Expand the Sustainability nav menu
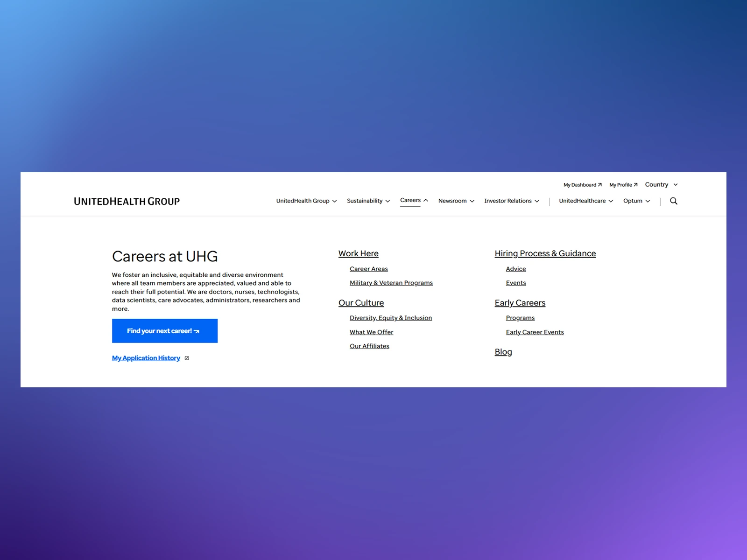Image resolution: width=747 pixels, height=560 pixels. pos(368,201)
